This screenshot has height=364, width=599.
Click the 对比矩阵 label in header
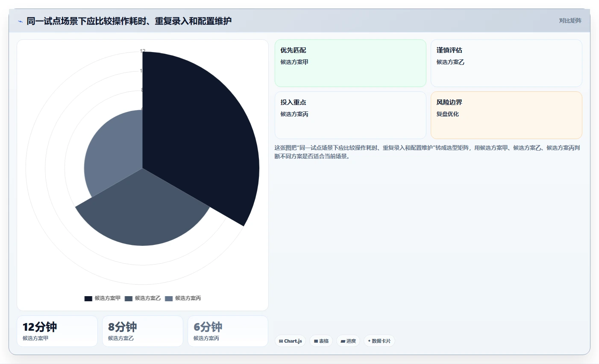click(x=570, y=20)
